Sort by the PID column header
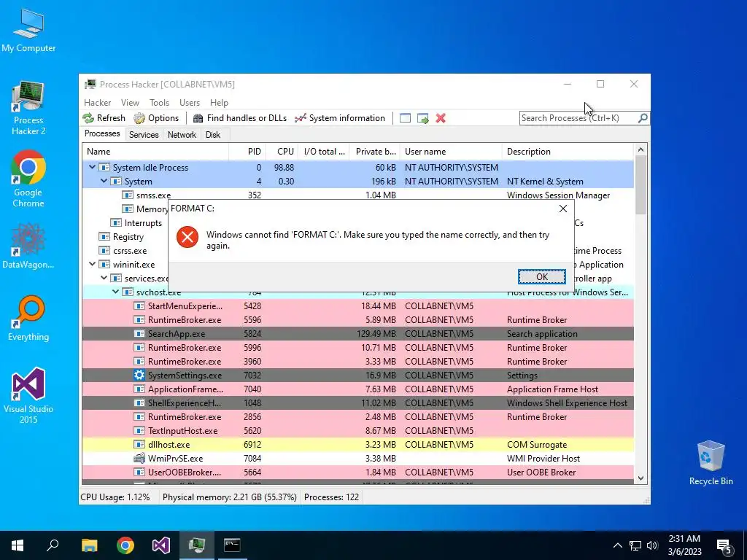Viewport: 747px width, 560px height. coord(247,152)
